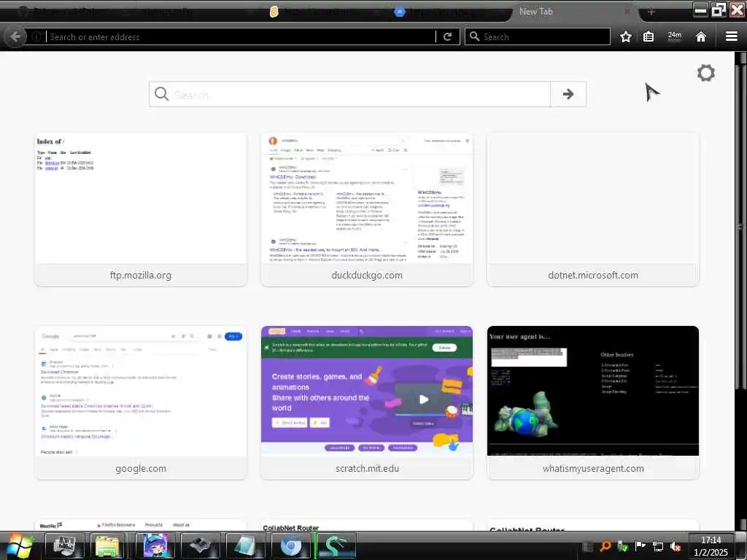Screen dimensions: 747x560
Task: Click the muted volume tray icon
Action: 675,547
